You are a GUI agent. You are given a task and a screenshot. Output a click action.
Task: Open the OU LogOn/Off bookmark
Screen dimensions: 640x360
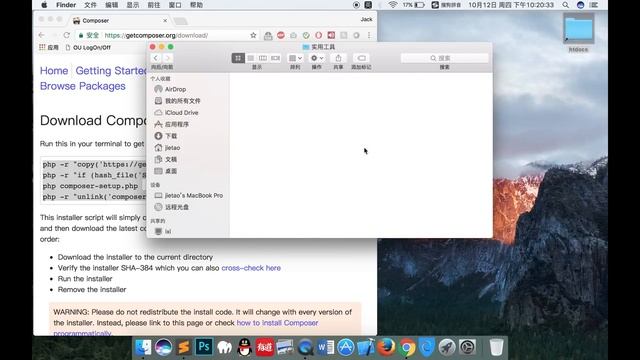pos(88,47)
